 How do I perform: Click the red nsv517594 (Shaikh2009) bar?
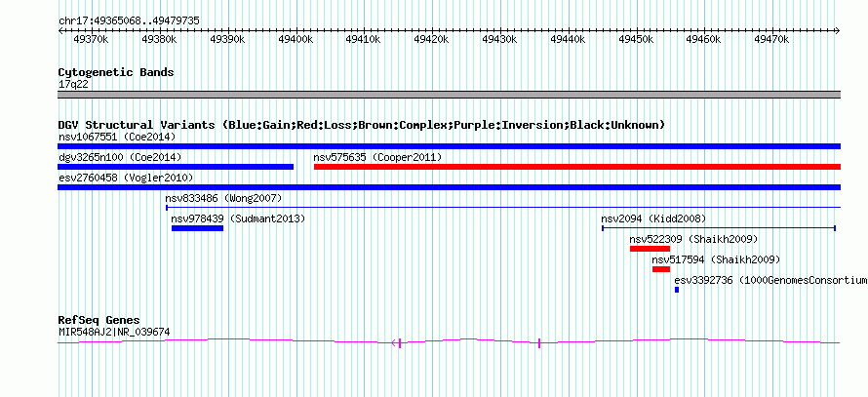[661, 269]
